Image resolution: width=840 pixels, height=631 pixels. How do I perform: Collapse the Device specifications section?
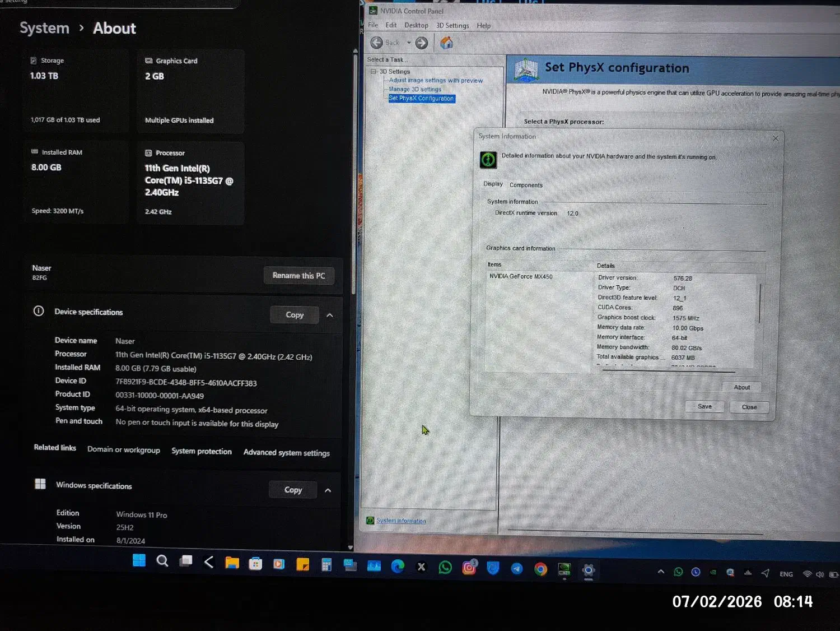330,315
